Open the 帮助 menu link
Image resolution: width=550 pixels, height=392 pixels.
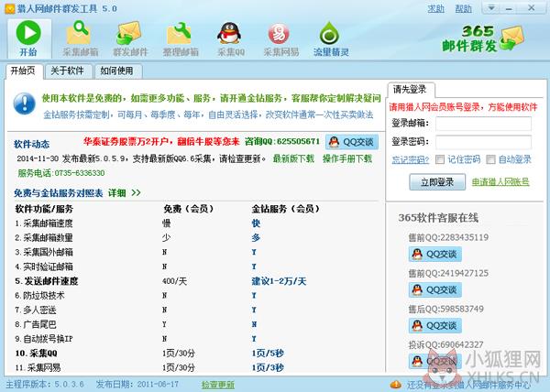(x=463, y=8)
